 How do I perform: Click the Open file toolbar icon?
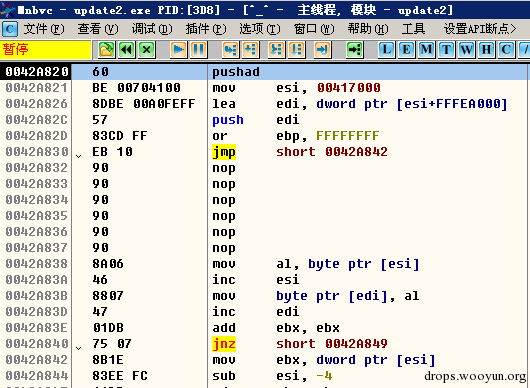point(107,50)
